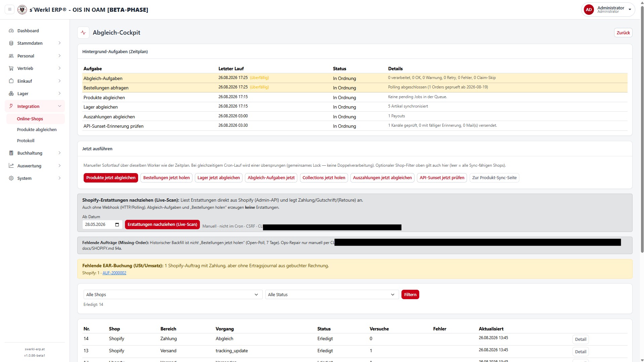The height and width of the screenshot is (362, 644).
Task: Click the Ab Datum date field
Action: tap(102, 225)
